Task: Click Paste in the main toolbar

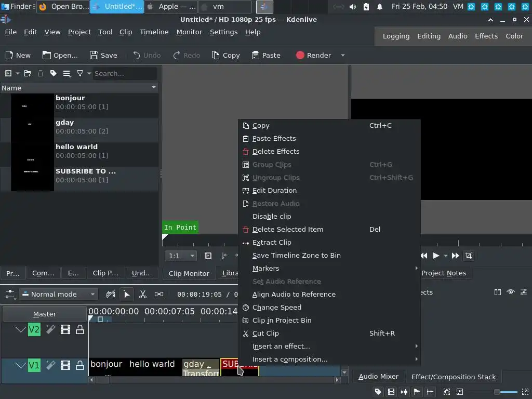Action: pos(266,55)
